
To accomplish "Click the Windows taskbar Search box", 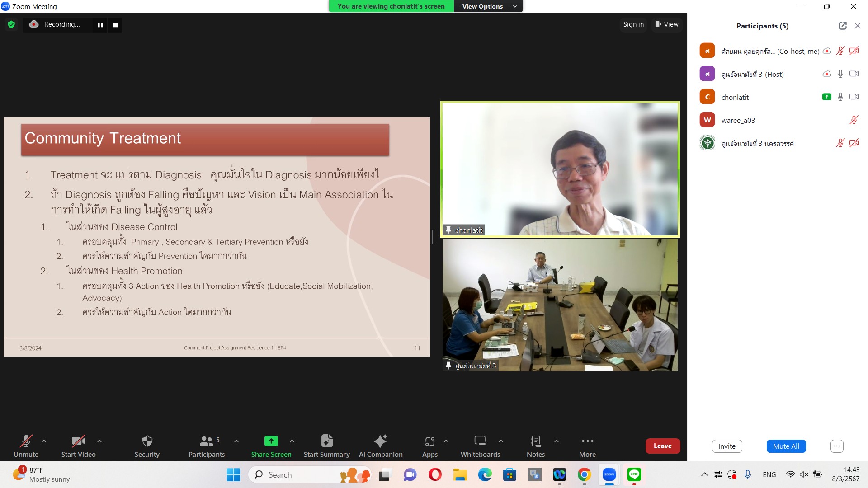I will click(298, 474).
